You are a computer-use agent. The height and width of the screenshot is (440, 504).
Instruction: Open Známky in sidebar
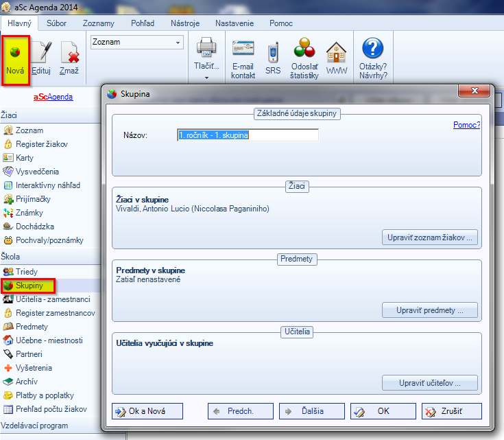[23, 213]
